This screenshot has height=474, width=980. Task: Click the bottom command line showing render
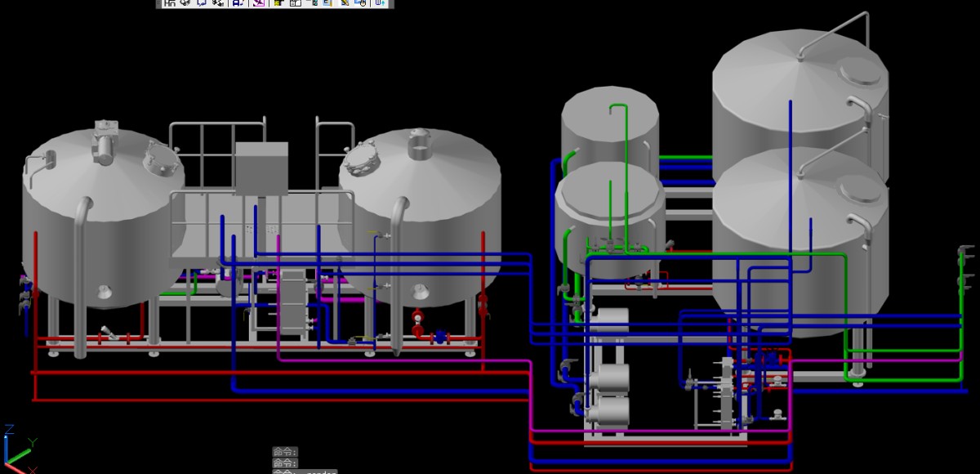click(x=304, y=471)
